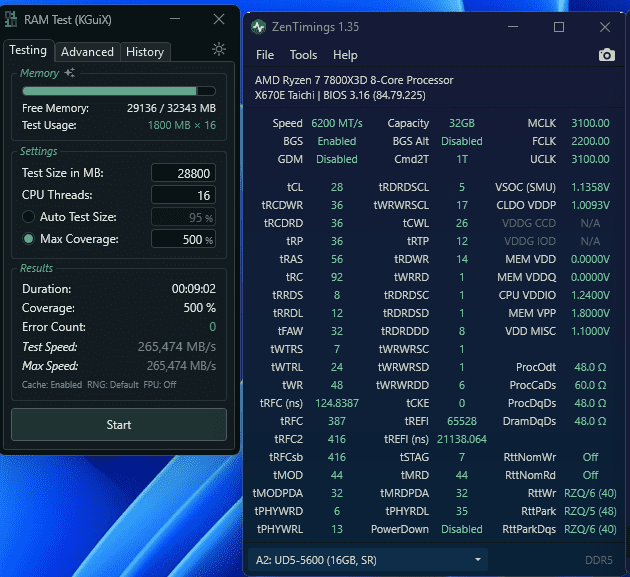Click the Test Size in MB field

[x=183, y=173]
